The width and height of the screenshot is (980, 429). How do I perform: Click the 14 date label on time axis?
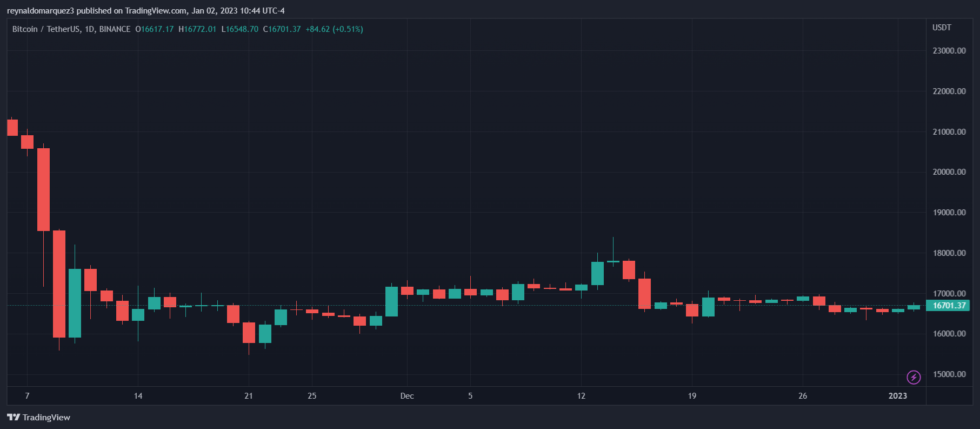(138, 396)
